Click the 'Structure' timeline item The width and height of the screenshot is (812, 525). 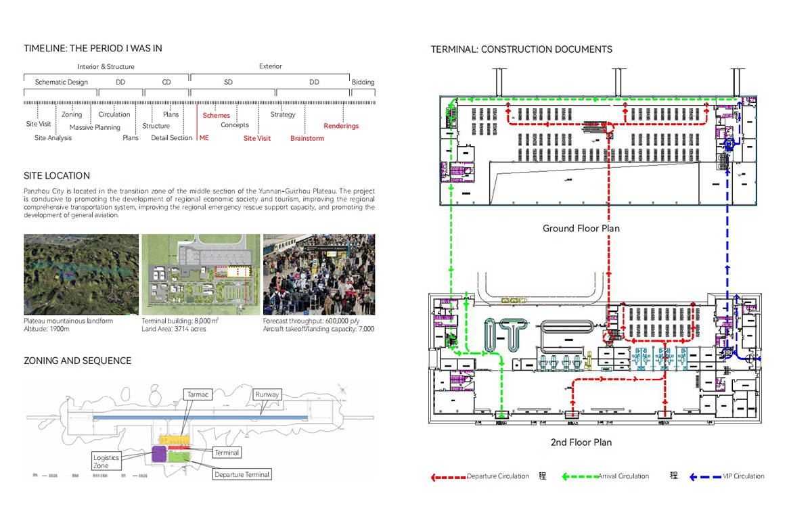156,126
